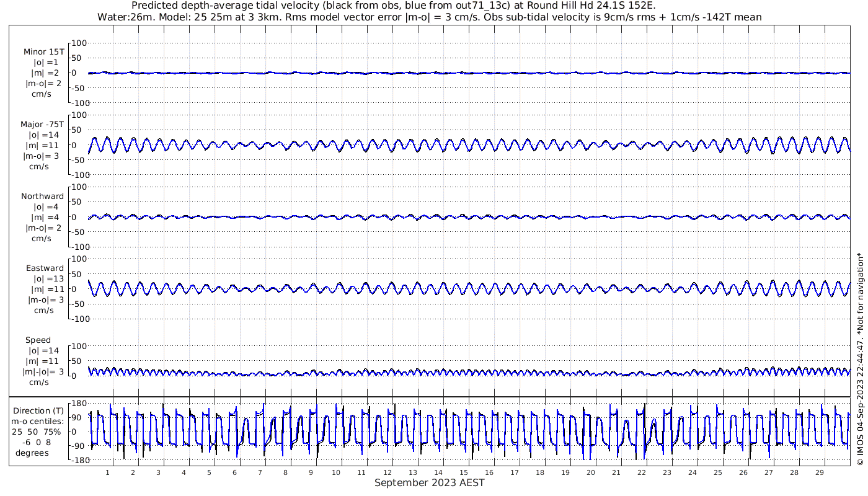Click '|o| =1' under Minor 15T

click(45, 63)
